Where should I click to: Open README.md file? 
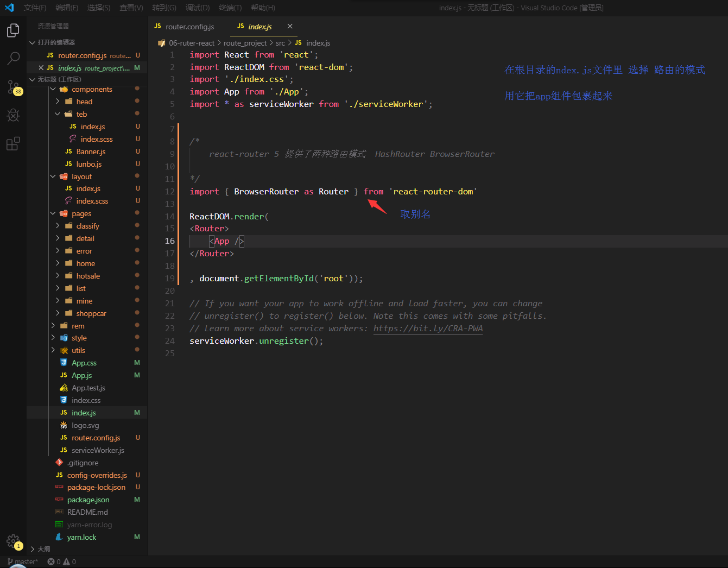click(x=87, y=512)
